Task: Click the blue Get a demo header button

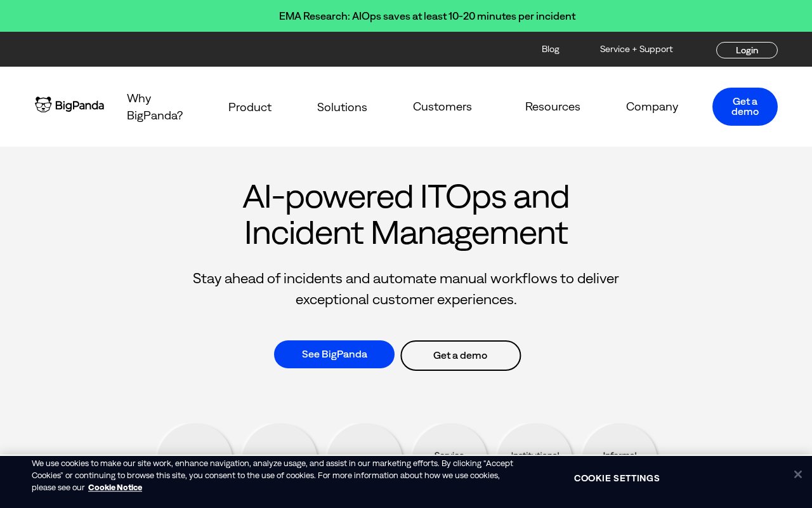Action: [x=745, y=107]
